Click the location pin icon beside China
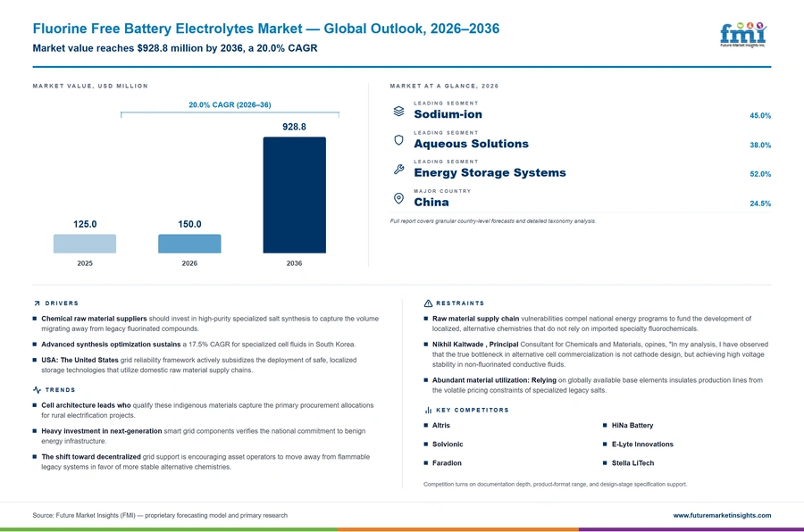Screen dimensions: 804x532 (x=398, y=198)
